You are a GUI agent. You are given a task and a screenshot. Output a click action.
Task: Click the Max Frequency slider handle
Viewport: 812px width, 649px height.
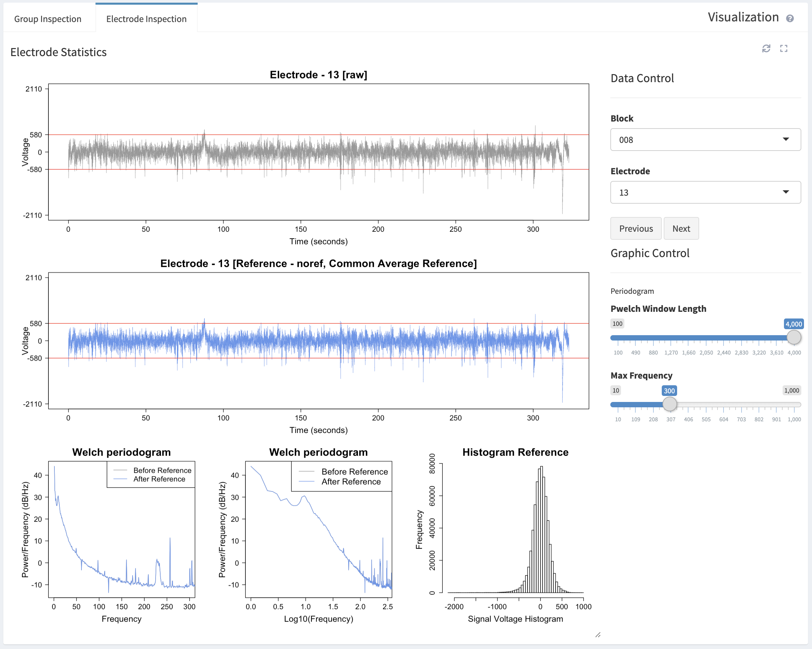tap(669, 404)
